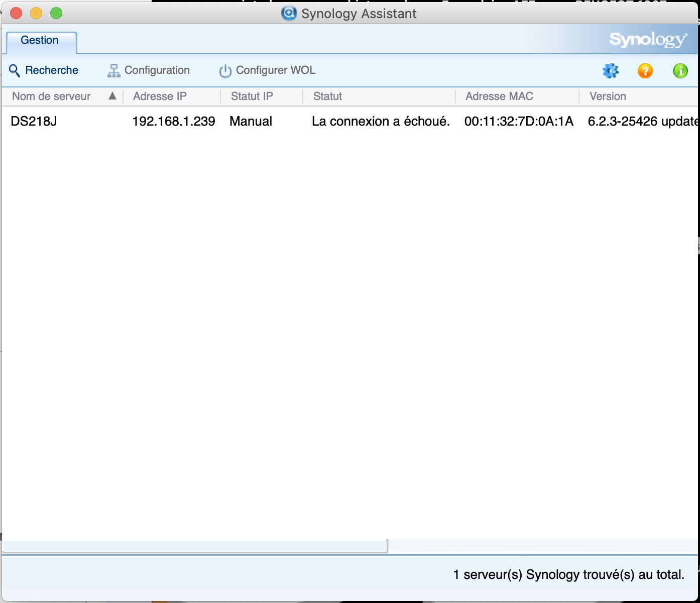Click the Recherche magnifying glass icon
This screenshot has height=603, width=700.
click(x=15, y=71)
